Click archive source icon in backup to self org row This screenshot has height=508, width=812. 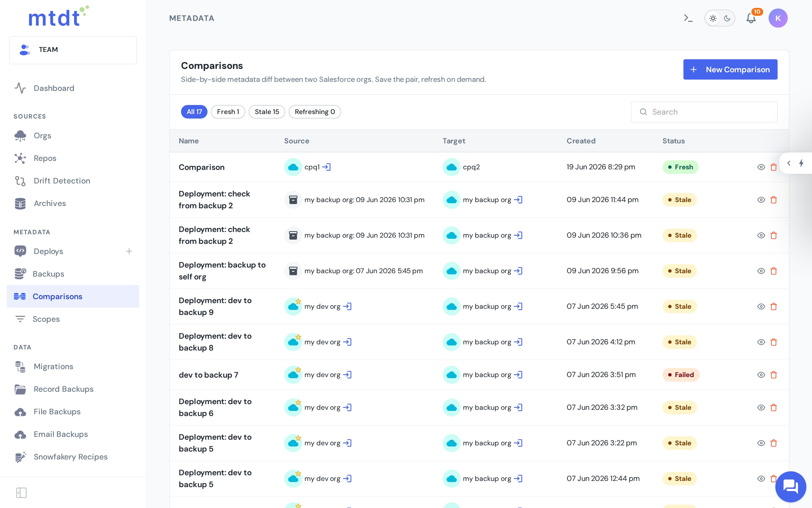pyautogui.click(x=293, y=271)
